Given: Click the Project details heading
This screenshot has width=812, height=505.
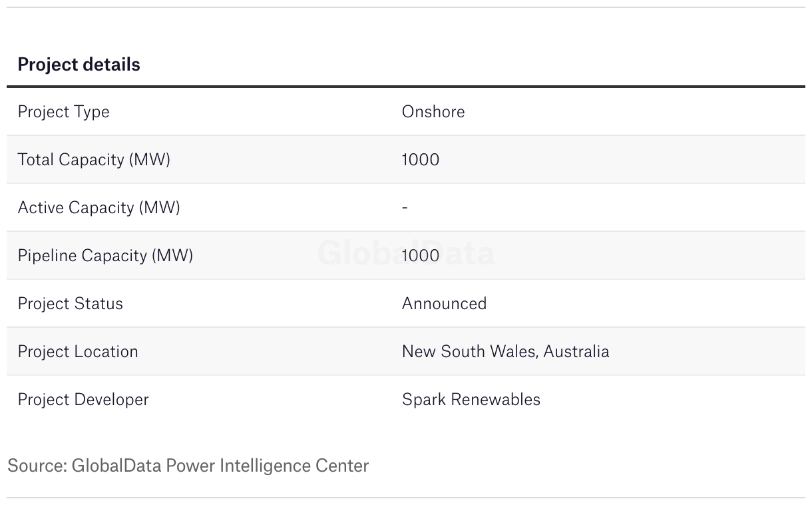Looking at the screenshot, I should coord(79,65).
